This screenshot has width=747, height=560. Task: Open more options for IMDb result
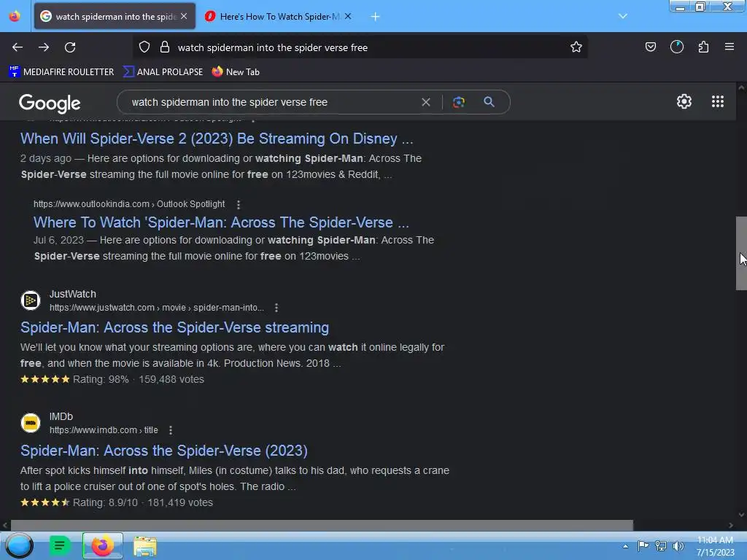[x=171, y=430]
